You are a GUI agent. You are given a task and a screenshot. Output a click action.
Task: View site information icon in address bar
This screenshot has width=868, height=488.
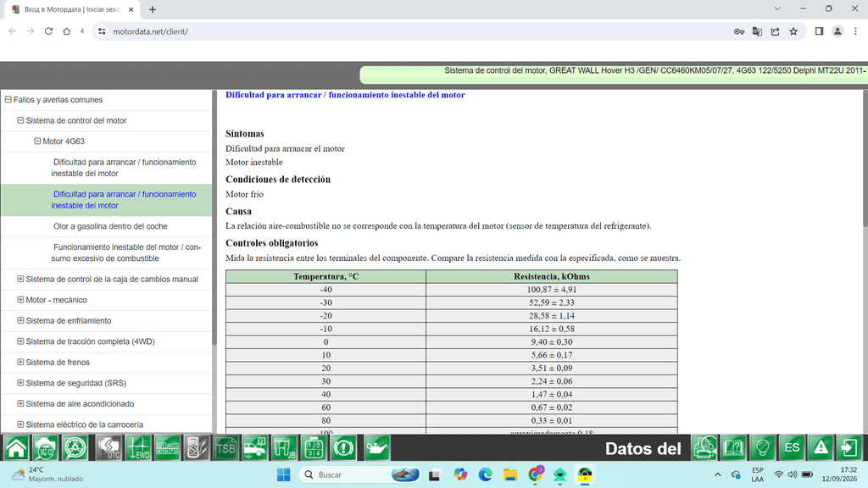pos(102,31)
